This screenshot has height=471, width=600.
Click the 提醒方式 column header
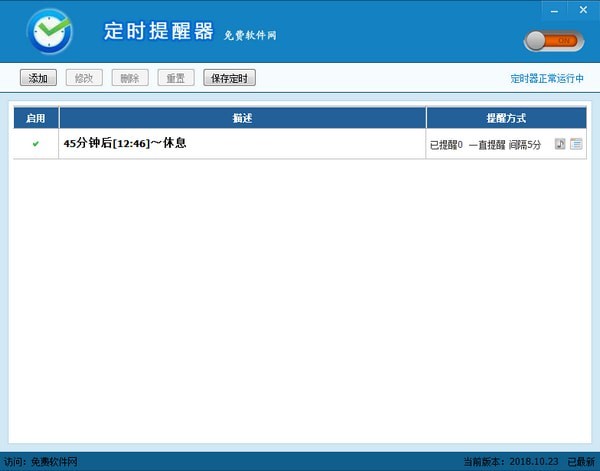pyautogui.click(x=506, y=118)
